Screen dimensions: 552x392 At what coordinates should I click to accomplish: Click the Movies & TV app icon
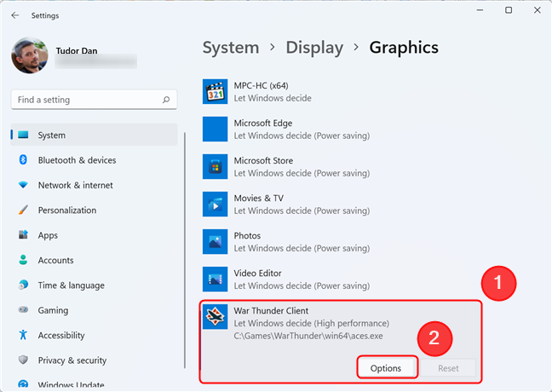pyautogui.click(x=216, y=205)
